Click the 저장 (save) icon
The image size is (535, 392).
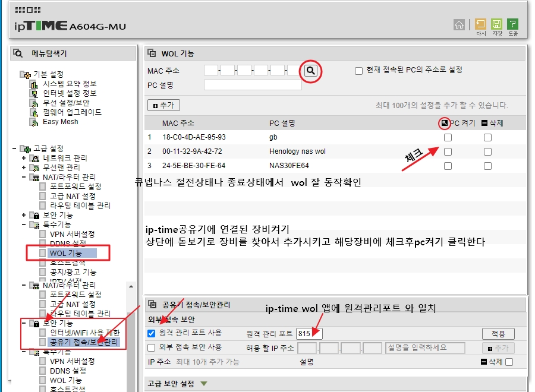[x=497, y=24]
